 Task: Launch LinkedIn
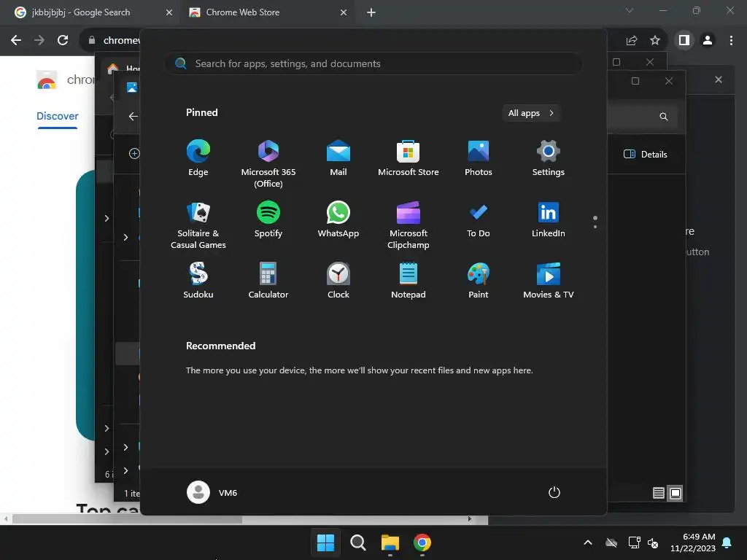coord(549,219)
